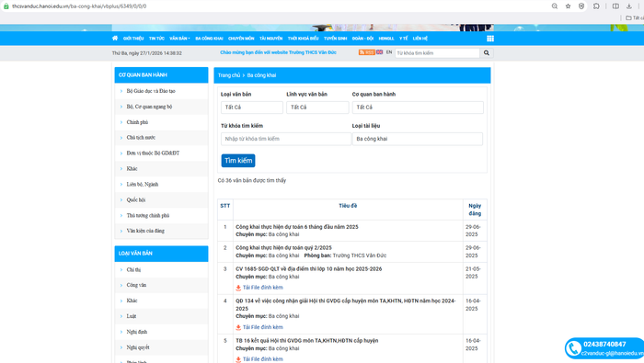Click the Tìm kiếm button

coord(238,161)
